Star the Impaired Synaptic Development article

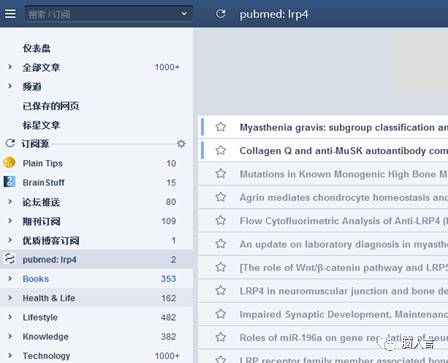click(x=220, y=314)
